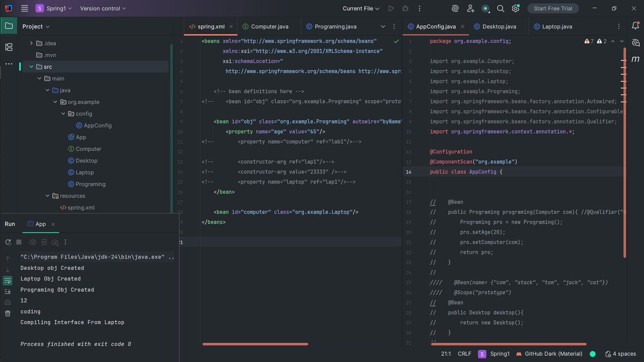Open Code With Me add-user icon
The width and height of the screenshot is (644, 362).
tap(471, 9)
